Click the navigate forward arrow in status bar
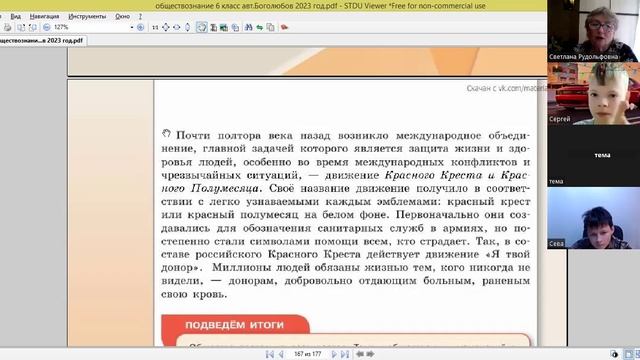This screenshot has height=360, width=640. pyautogui.click(x=370, y=354)
